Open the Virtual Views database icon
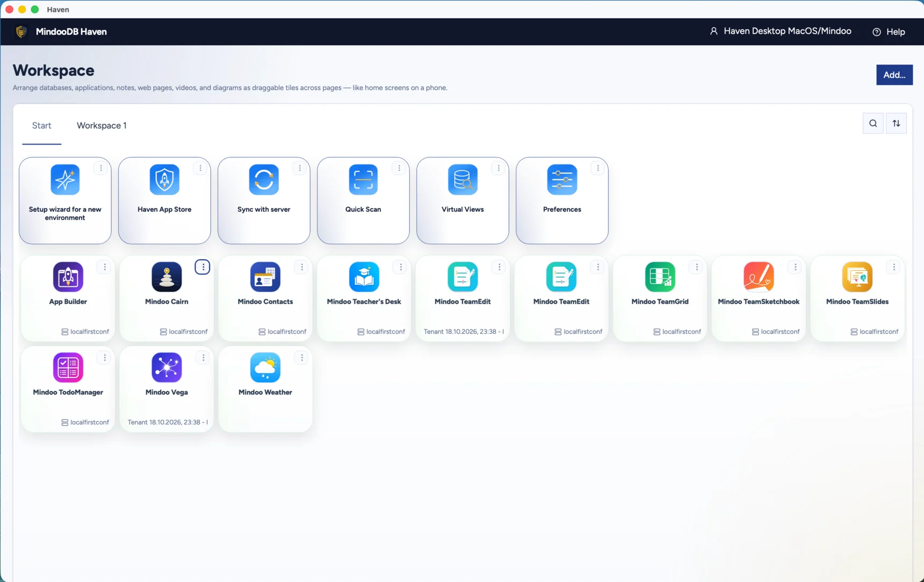The height and width of the screenshot is (582, 924). pyautogui.click(x=463, y=179)
